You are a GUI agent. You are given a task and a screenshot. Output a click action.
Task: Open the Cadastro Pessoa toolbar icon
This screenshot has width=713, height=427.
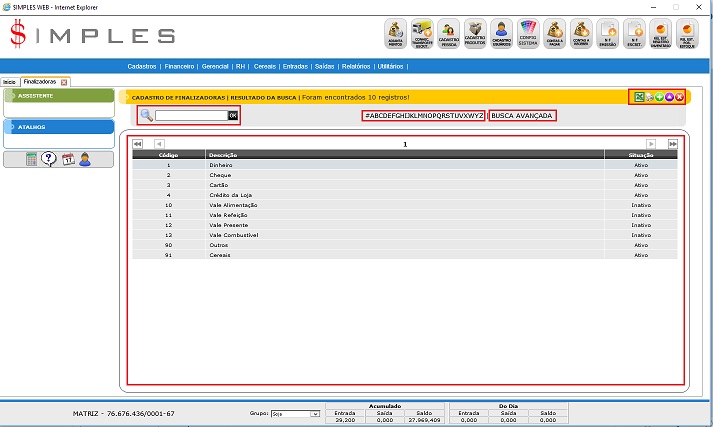pos(449,34)
